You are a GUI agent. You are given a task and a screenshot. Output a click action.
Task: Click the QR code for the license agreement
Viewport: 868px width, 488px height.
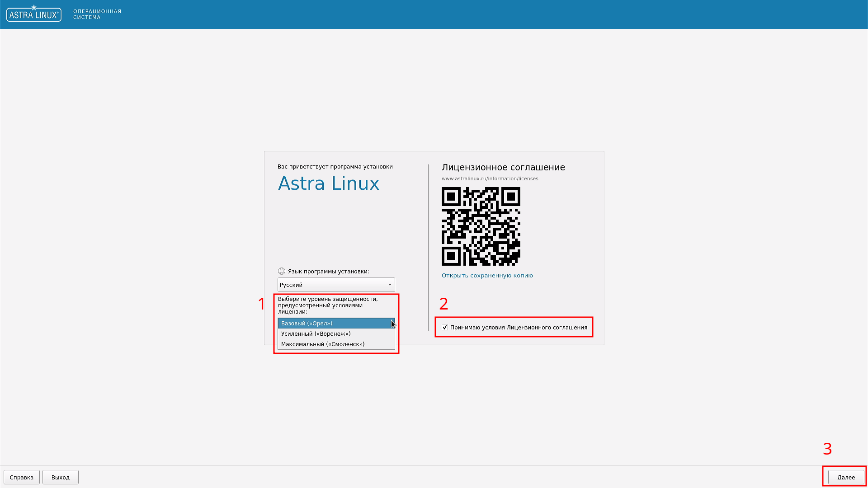(x=481, y=227)
